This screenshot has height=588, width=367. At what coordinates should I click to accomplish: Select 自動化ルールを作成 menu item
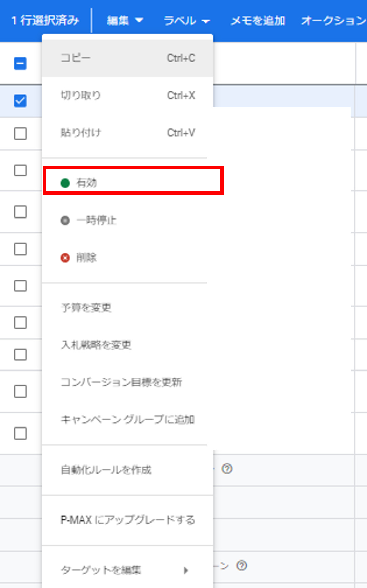[127, 470]
